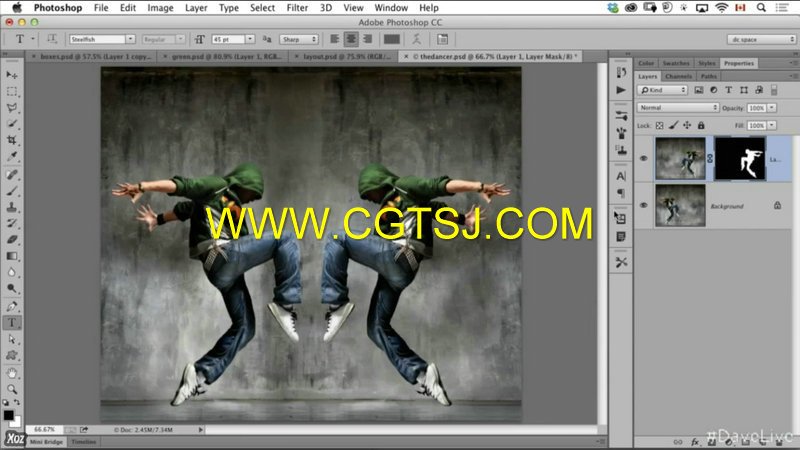
Task: Select the Quick Selection tool
Action: tap(12, 123)
